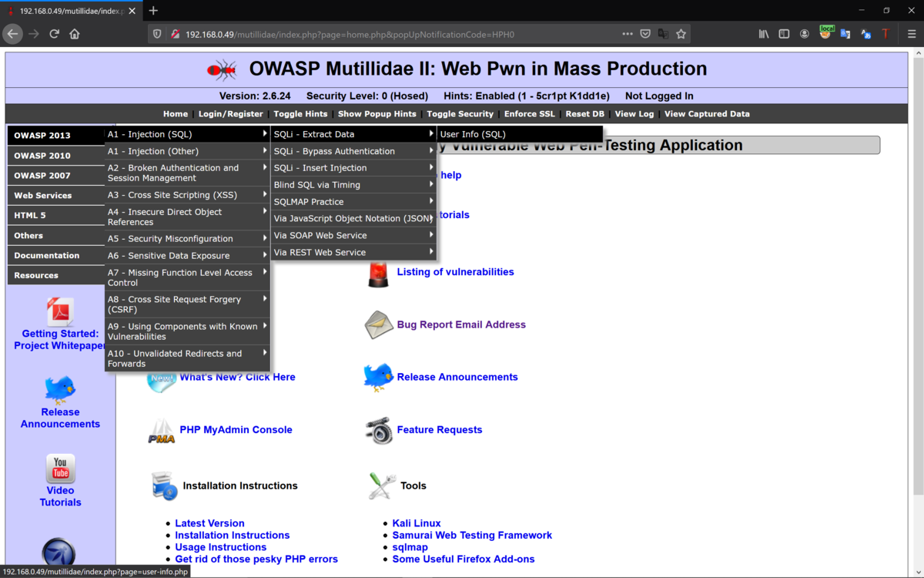Open a new browser tab
The height and width of the screenshot is (578, 924).
[x=153, y=11]
